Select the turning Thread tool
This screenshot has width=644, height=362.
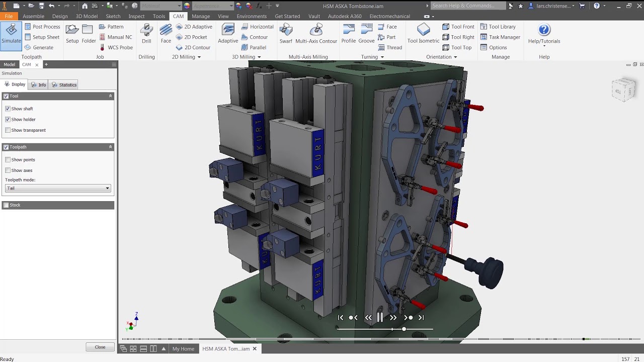389,47
